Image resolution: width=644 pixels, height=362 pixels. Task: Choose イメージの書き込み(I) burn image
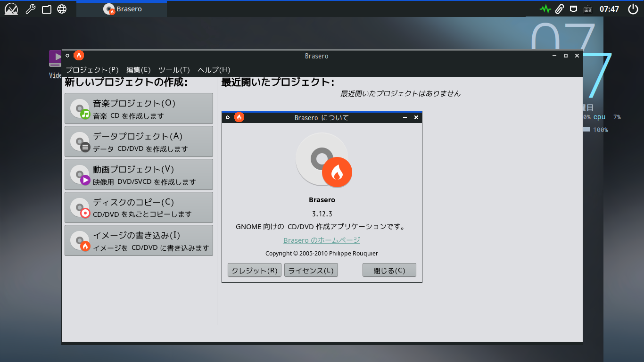[x=139, y=240]
